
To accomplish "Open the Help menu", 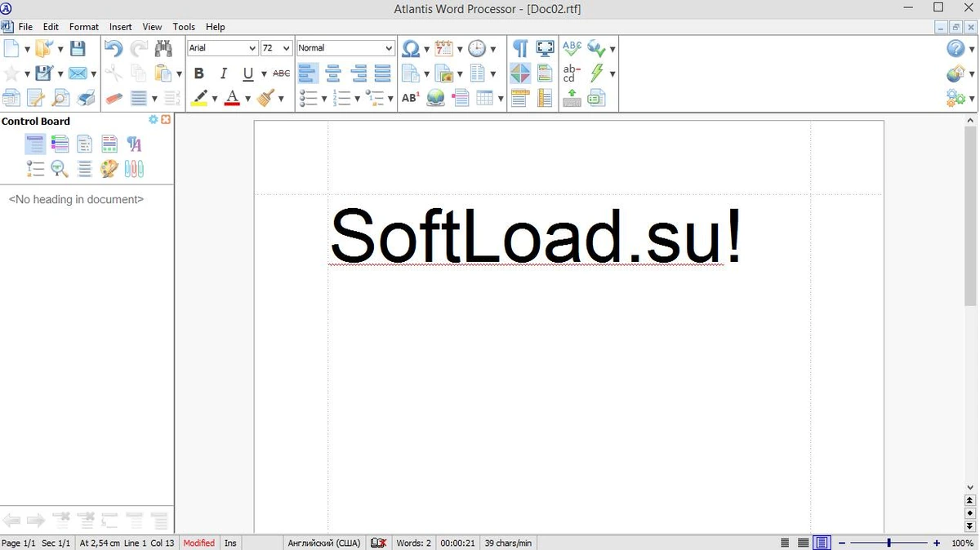I will tap(216, 27).
